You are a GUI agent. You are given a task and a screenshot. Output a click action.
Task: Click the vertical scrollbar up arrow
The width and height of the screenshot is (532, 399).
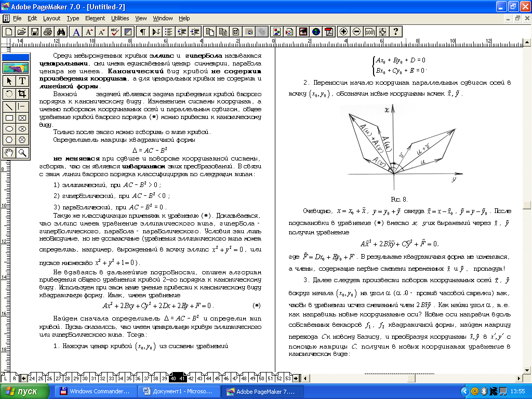pyautogui.click(x=527, y=43)
